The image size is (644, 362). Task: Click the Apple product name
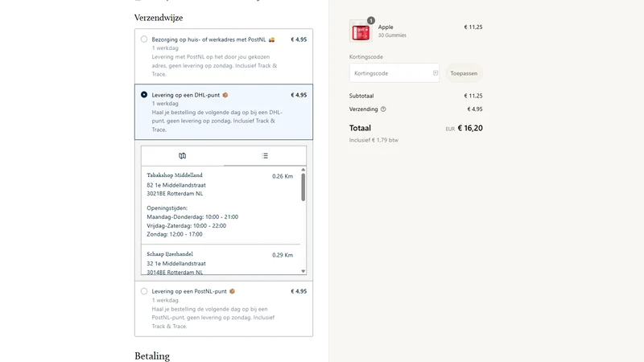pos(386,27)
